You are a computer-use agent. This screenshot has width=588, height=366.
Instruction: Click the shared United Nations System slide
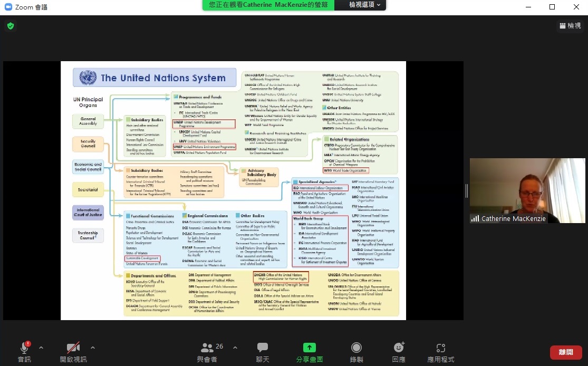pyautogui.click(x=233, y=190)
